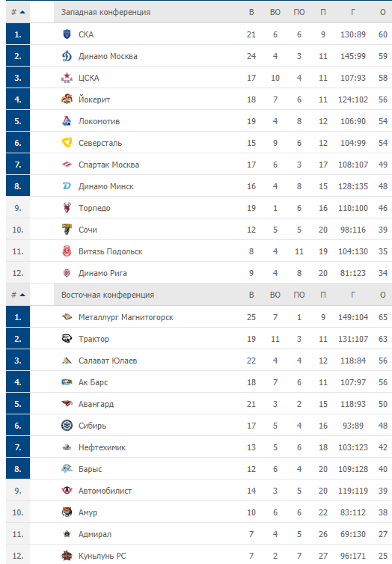The height and width of the screenshot is (564, 392).
Task: Sort Eastern table by В wins column
Action: pos(251,295)
